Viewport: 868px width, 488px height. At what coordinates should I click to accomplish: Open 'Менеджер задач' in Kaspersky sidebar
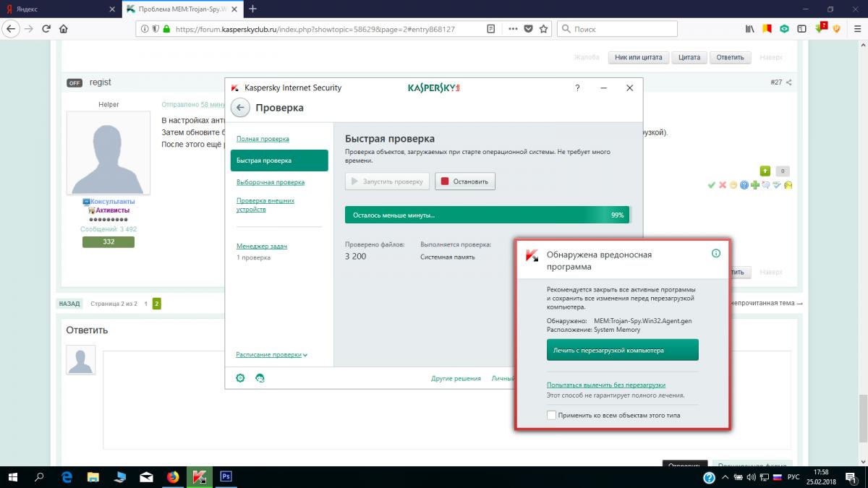pos(262,247)
